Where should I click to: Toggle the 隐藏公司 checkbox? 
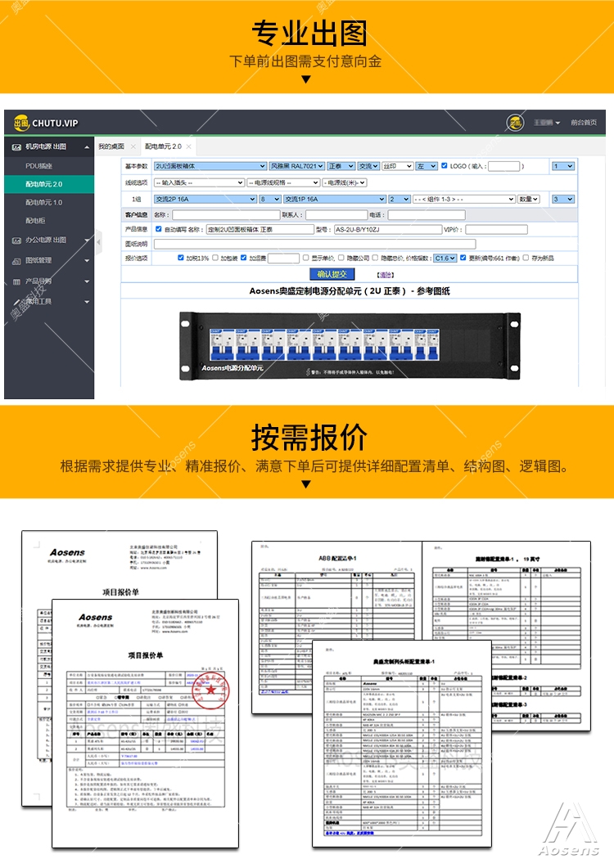pyautogui.click(x=341, y=258)
